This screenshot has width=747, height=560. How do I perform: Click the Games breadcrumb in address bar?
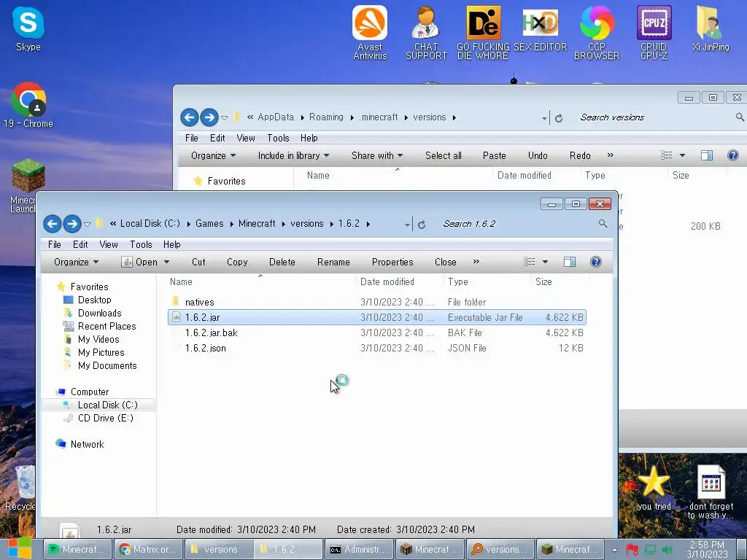coord(209,223)
